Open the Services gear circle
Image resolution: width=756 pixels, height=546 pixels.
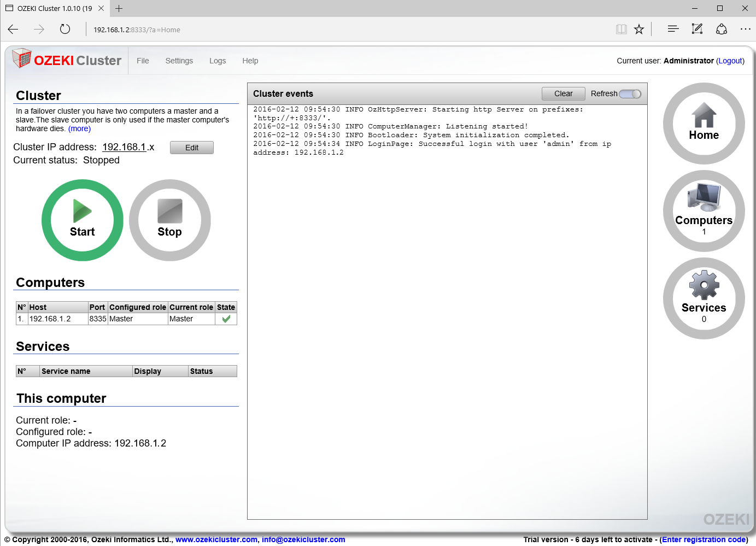[704, 298]
